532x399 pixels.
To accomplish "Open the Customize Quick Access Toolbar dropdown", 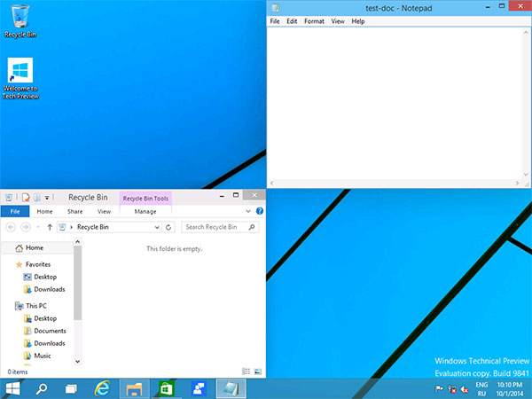I will point(47,198).
